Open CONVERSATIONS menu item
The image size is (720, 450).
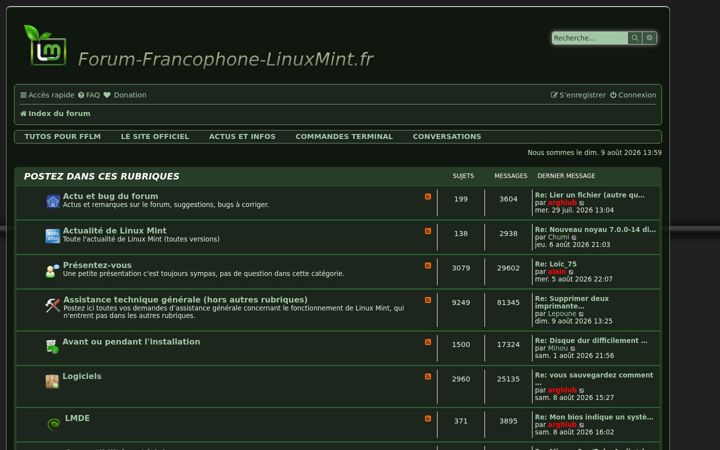(x=447, y=136)
